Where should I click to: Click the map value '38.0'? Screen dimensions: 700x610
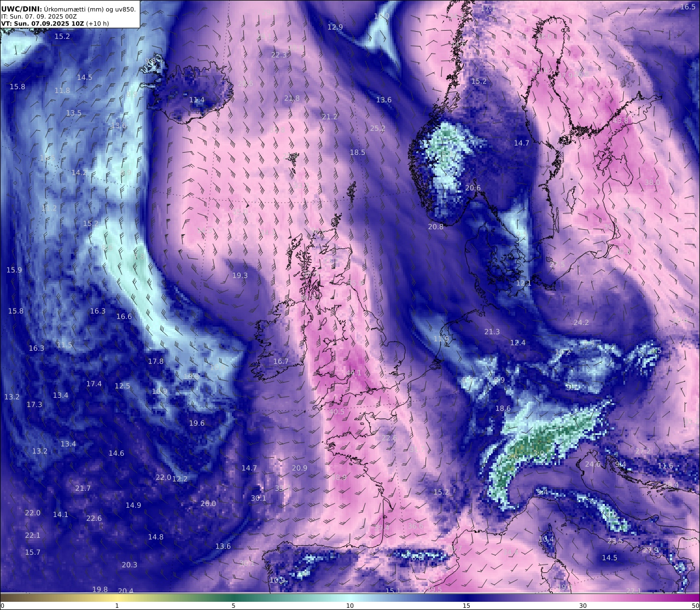coord(652,182)
